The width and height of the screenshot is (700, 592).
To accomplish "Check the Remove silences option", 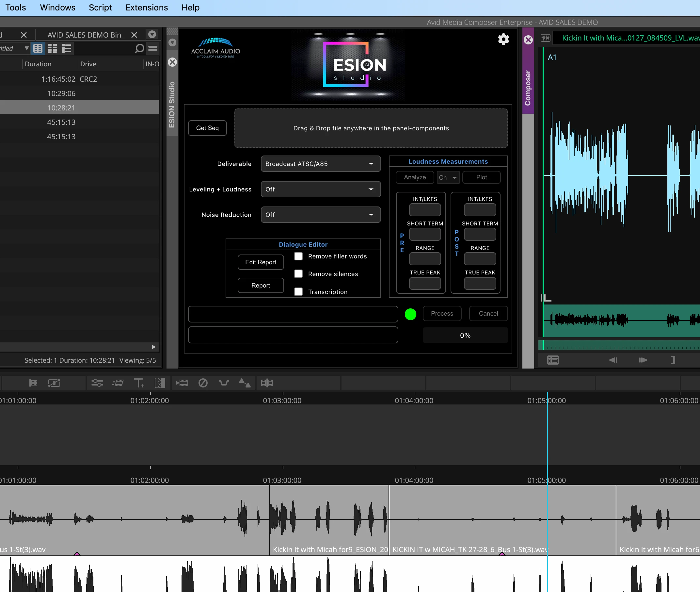I will [x=298, y=274].
